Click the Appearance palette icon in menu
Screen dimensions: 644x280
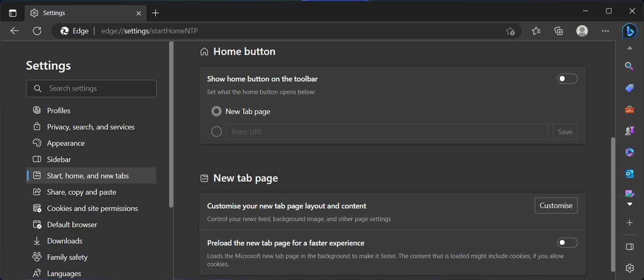click(x=37, y=143)
